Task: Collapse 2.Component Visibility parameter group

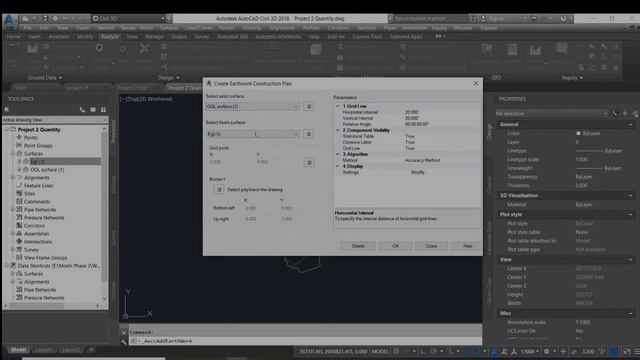Action: [x=338, y=130]
